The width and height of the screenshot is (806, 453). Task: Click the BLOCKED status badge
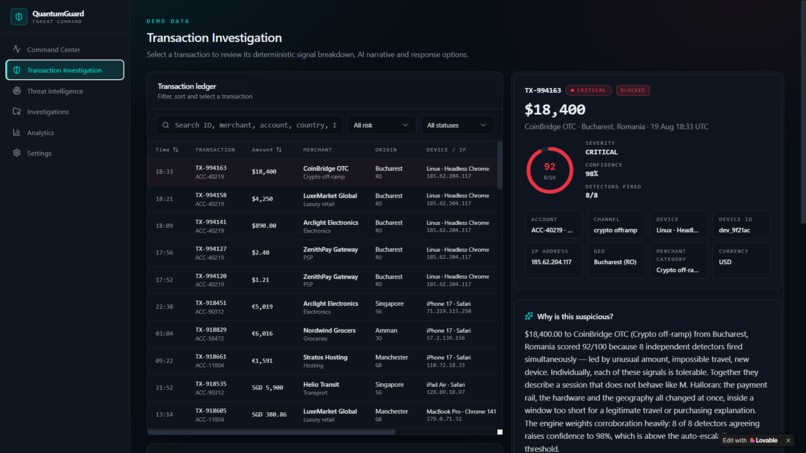click(x=633, y=90)
